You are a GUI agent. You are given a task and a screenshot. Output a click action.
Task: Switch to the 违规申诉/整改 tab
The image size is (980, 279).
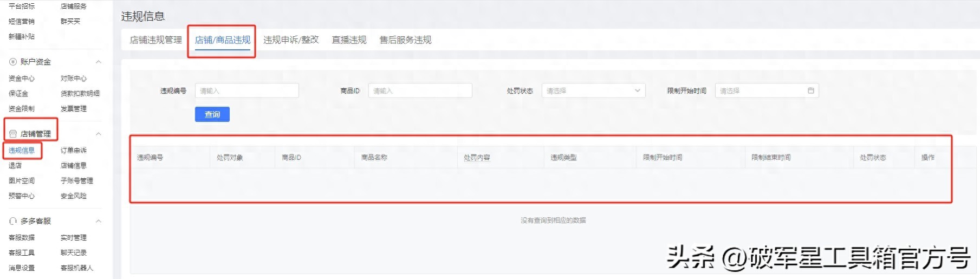coord(291,40)
